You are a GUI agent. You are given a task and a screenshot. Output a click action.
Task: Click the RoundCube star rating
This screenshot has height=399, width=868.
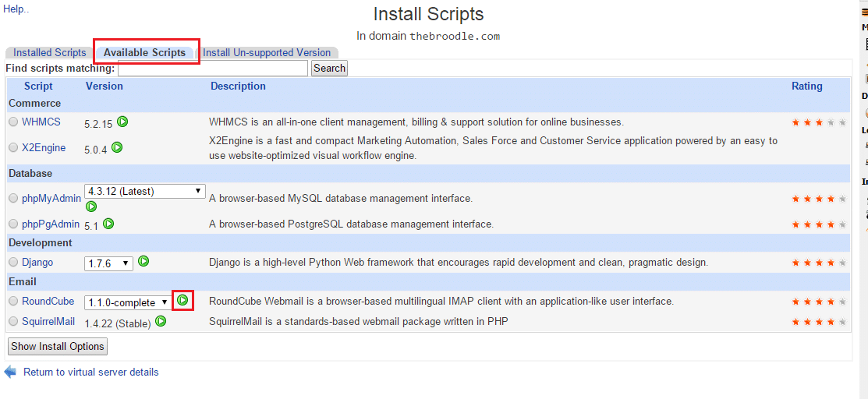(x=820, y=302)
